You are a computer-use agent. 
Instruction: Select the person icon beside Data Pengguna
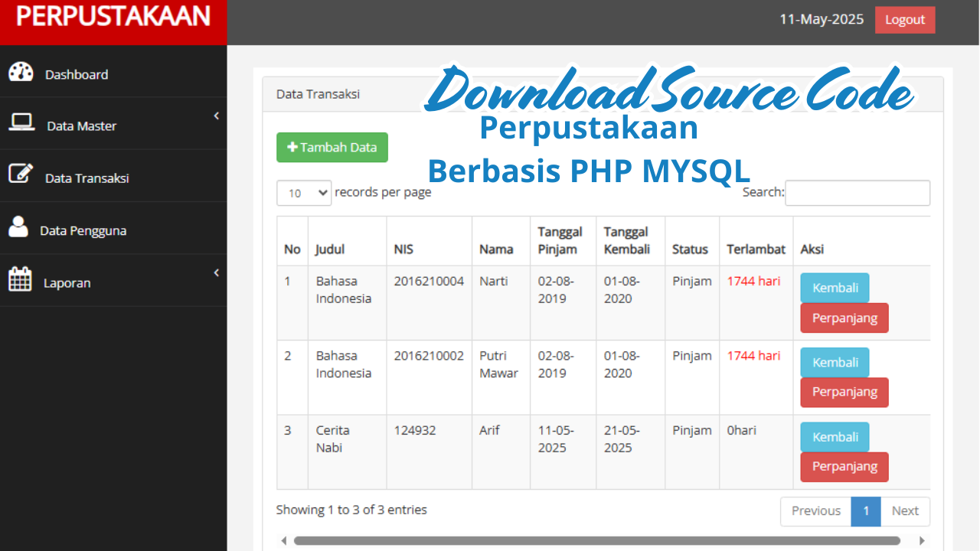pyautogui.click(x=19, y=227)
